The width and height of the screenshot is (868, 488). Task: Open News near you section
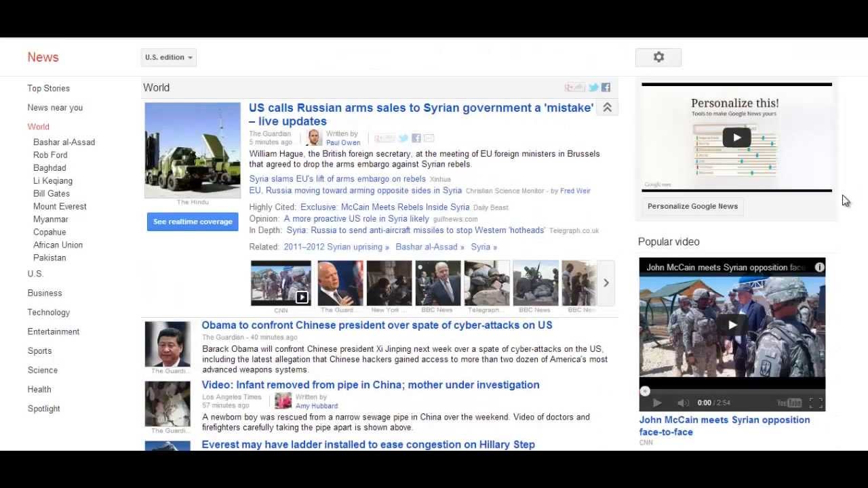pyautogui.click(x=55, y=107)
